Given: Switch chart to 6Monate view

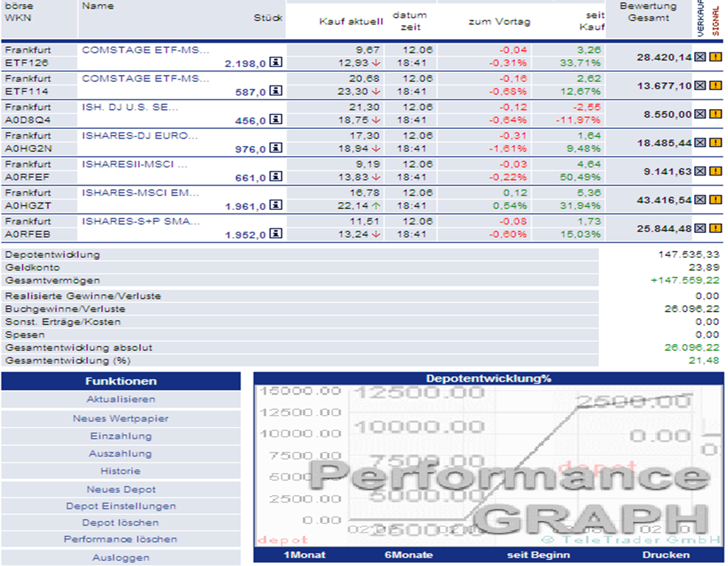Looking at the screenshot, I should click(409, 555).
